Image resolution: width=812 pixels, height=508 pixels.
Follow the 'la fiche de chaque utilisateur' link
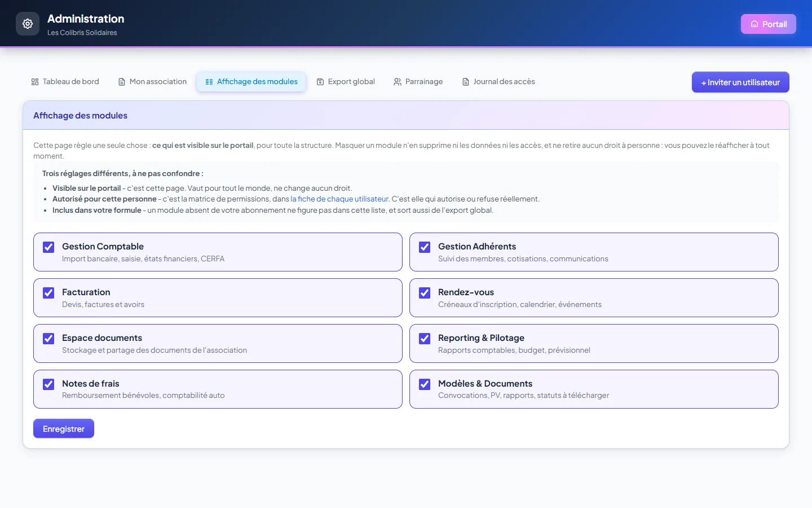(x=339, y=199)
